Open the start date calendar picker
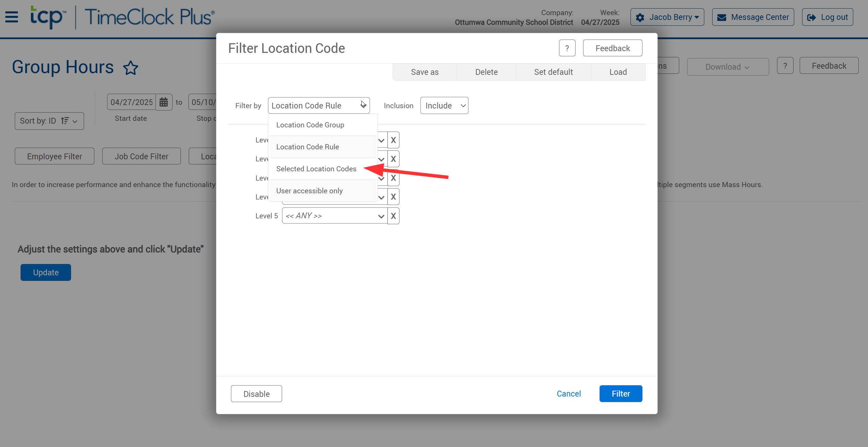The image size is (868, 447). coord(164,102)
